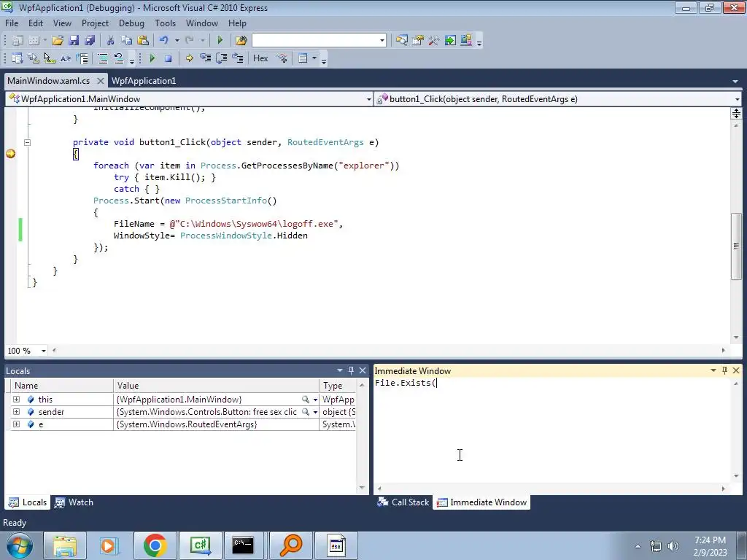Click the Step Into icon
The width and height of the screenshot is (747, 560).
point(205,58)
